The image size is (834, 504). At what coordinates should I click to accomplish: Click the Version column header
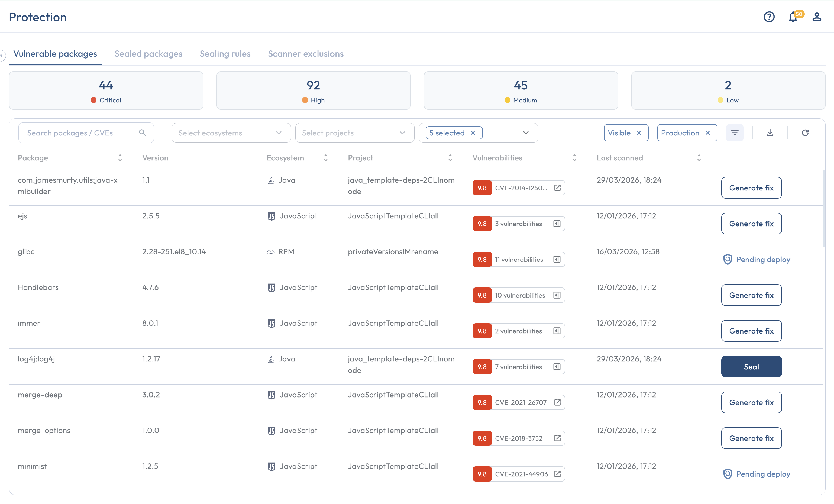(155, 158)
